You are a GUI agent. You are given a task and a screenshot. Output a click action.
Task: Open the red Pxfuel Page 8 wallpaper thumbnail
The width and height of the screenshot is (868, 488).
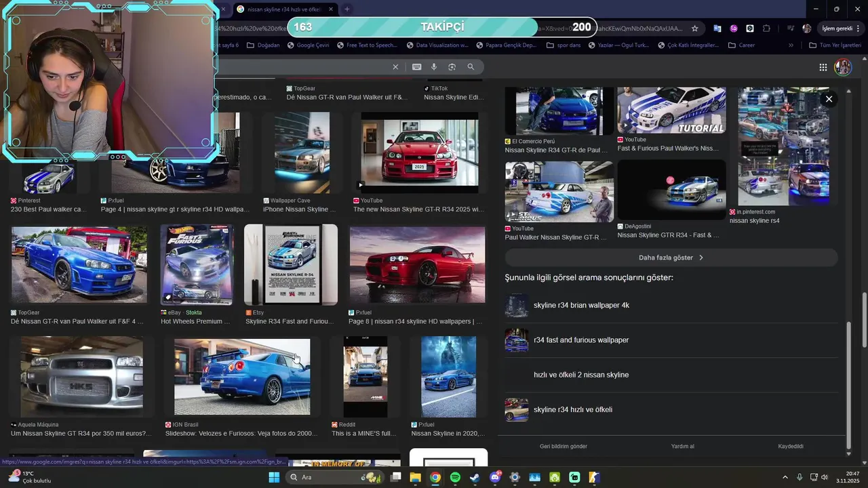coord(417,264)
